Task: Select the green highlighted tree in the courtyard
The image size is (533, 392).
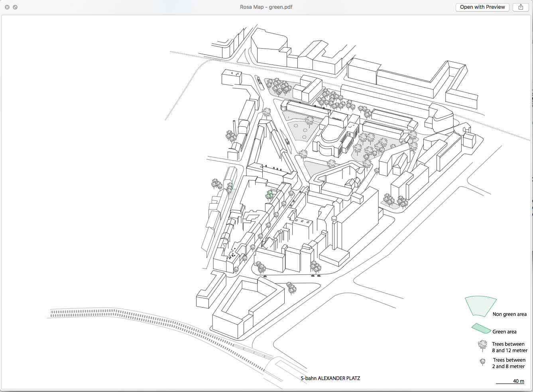Action: point(269,195)
